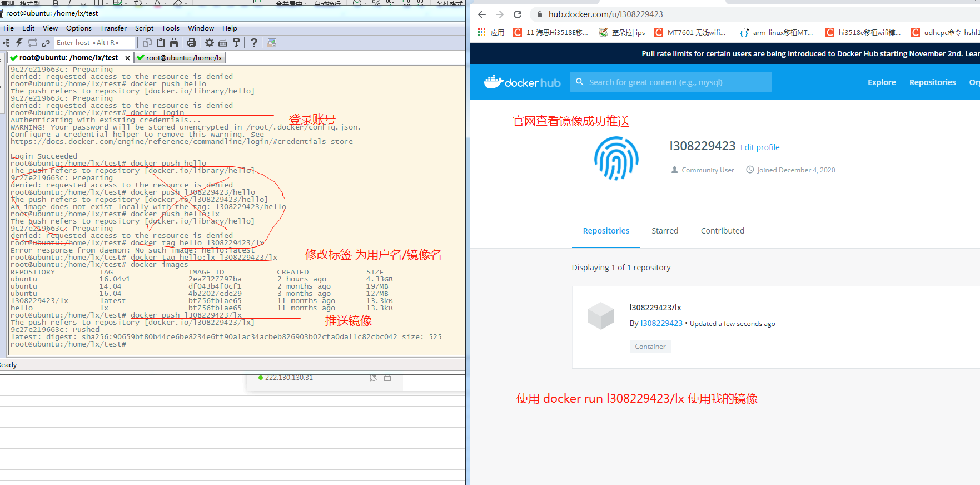The width and height of the screenshot is (980, 485).
Task: Open the arm-linux移植MT bookmark
Action: pos(776,32)
